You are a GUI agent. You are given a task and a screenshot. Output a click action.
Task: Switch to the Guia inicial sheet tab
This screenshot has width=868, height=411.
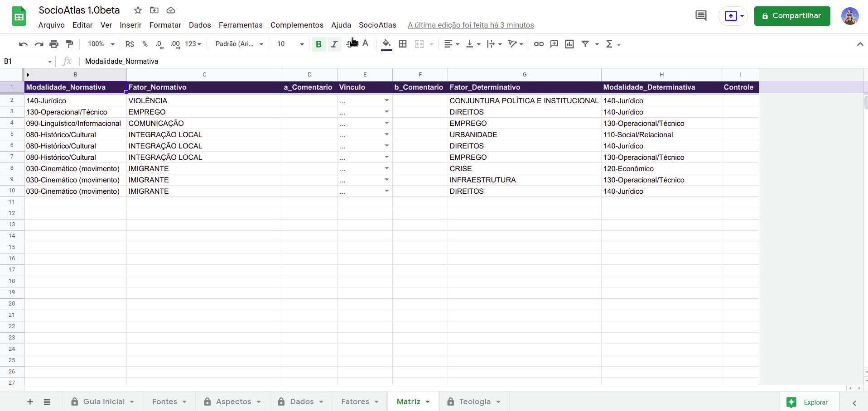click(103, 401)
